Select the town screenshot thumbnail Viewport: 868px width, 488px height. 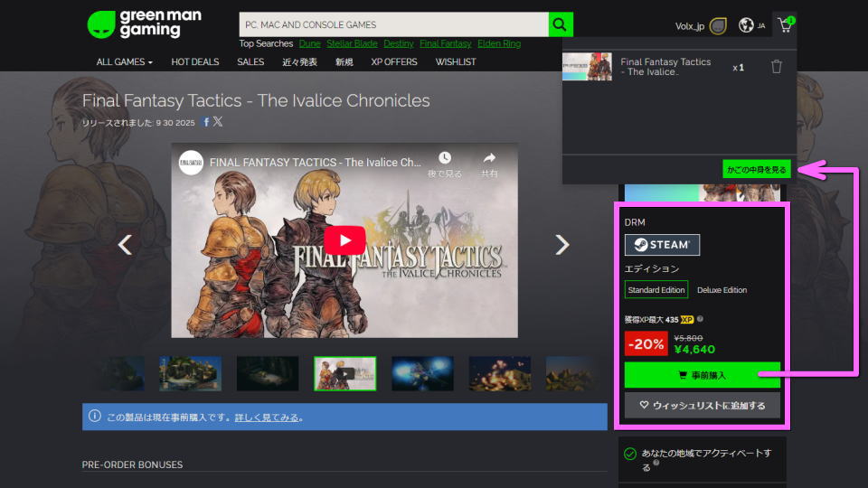point(190,373)
